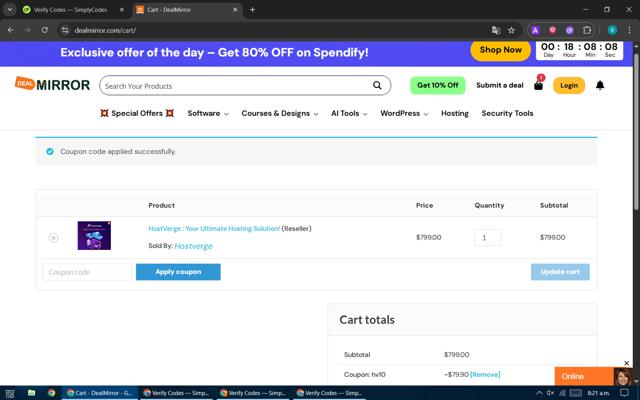
Task: Click the Cart totals heading
Action: [367, 320]
